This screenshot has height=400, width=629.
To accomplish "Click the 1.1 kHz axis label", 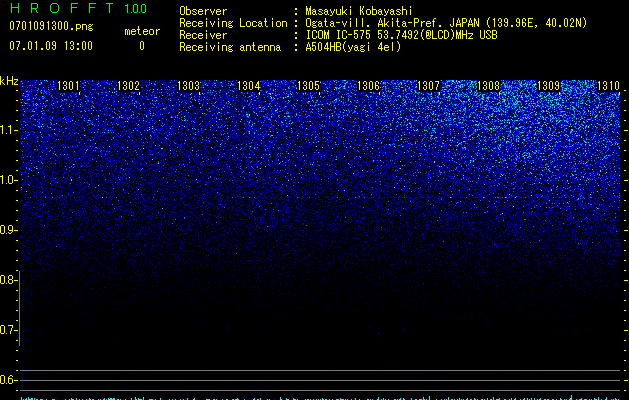I will click(9, 130).
